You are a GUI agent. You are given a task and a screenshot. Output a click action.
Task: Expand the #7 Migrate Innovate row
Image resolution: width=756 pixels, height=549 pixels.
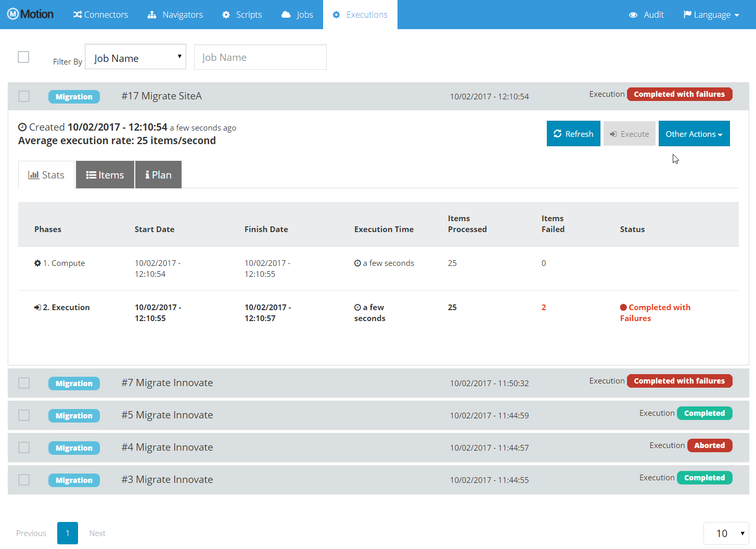(x=378, y=383)
